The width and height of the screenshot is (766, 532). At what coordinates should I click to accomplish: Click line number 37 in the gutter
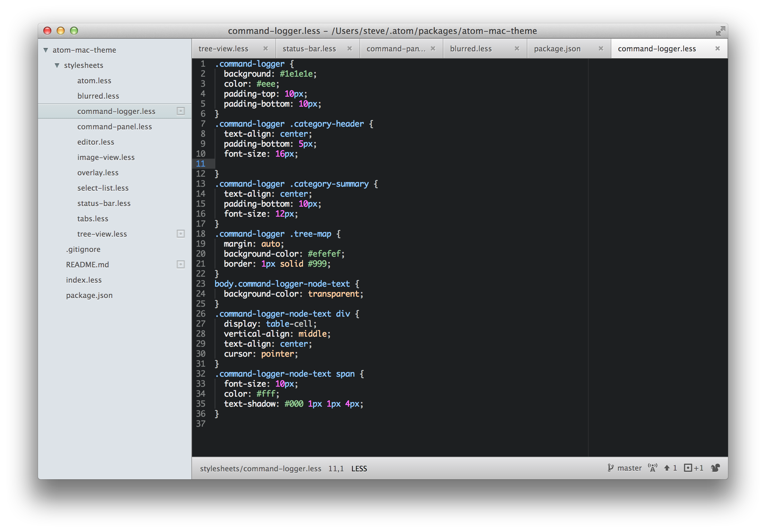click(200, 424)
